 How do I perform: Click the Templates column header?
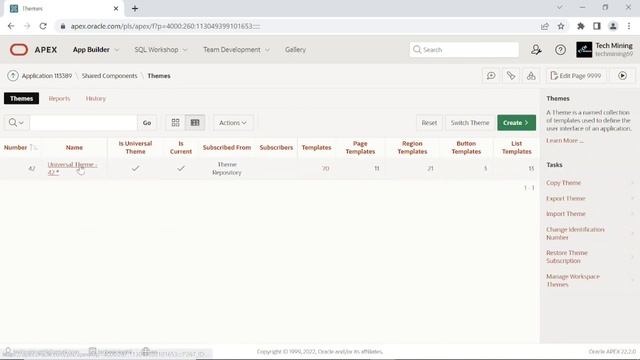pos(316,147)
